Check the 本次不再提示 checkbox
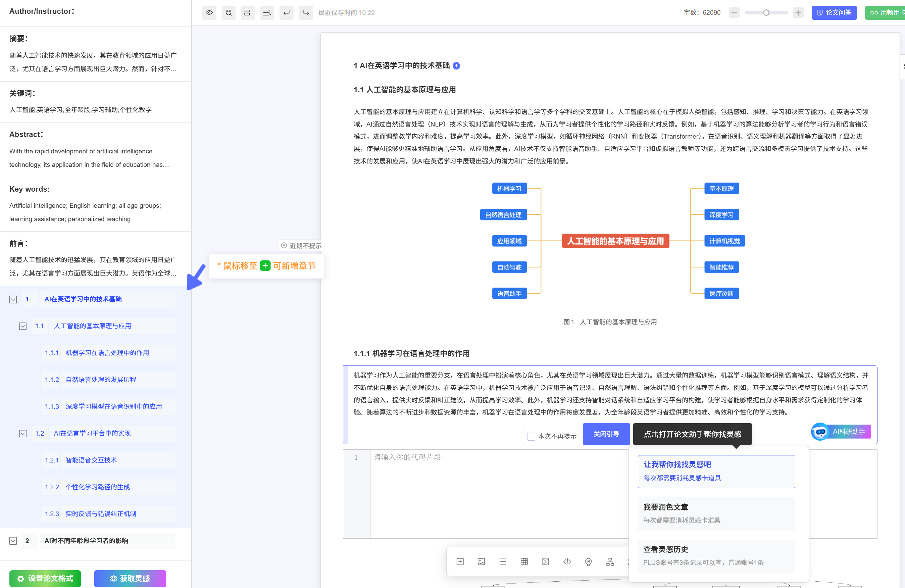Image resolution: width=905 pixels, height=588 pixels. tap(531, 436)
